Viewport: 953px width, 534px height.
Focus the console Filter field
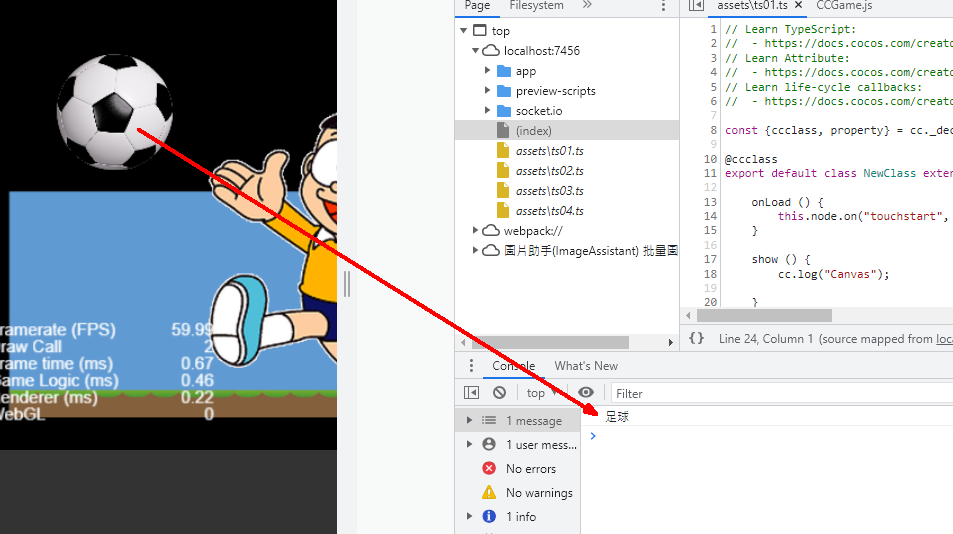pyautogui.click(x=782, y=394)
